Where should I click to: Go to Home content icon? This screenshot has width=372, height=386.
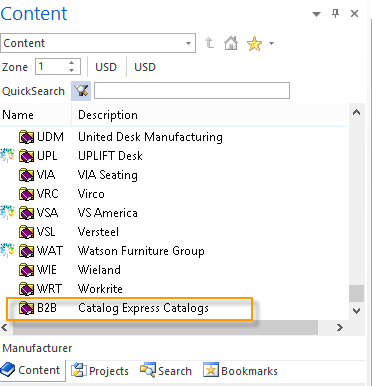[x=231, y=43]
